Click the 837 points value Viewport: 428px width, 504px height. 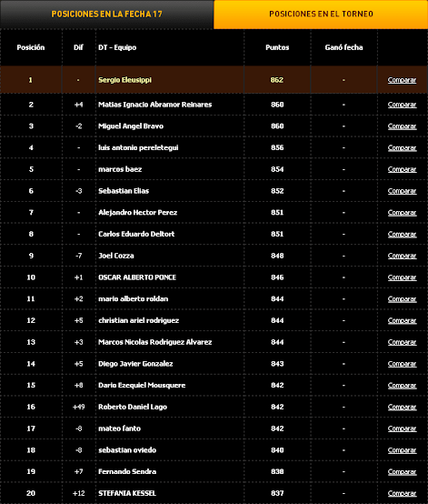tap(277, 493)
